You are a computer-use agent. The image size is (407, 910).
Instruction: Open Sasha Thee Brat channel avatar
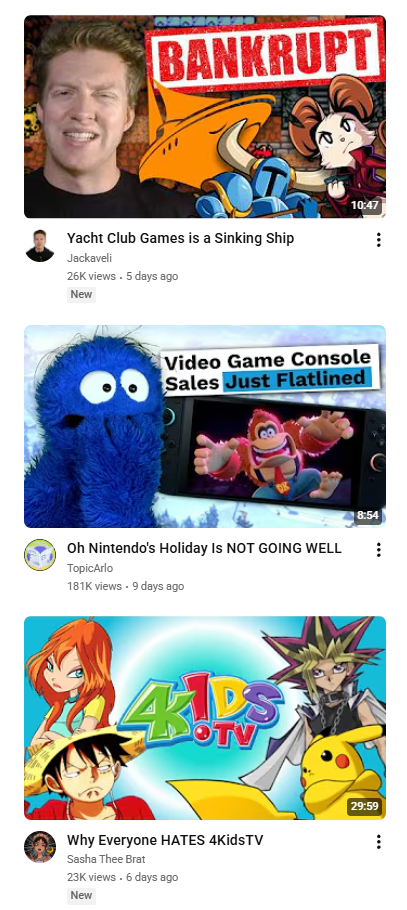coord(39,847)
